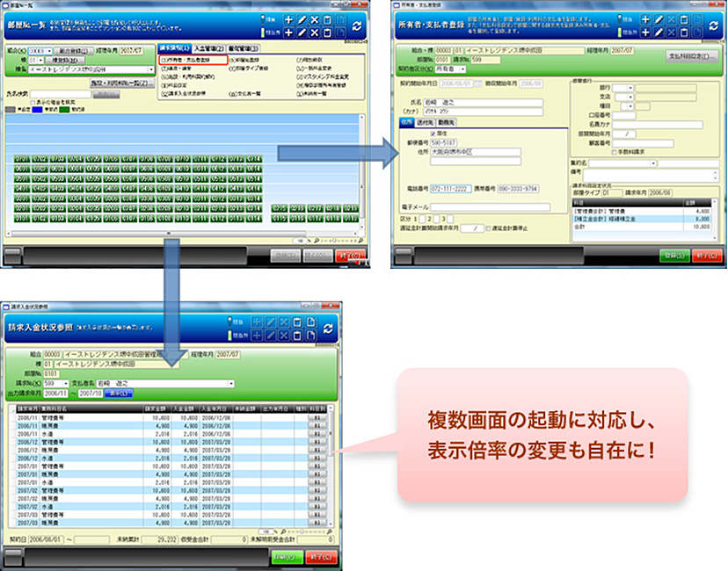The height and width of the screenshot is (571, 728).
Task: Click lower-row clipboard icon in billing status window
Action: pos(297,335)
